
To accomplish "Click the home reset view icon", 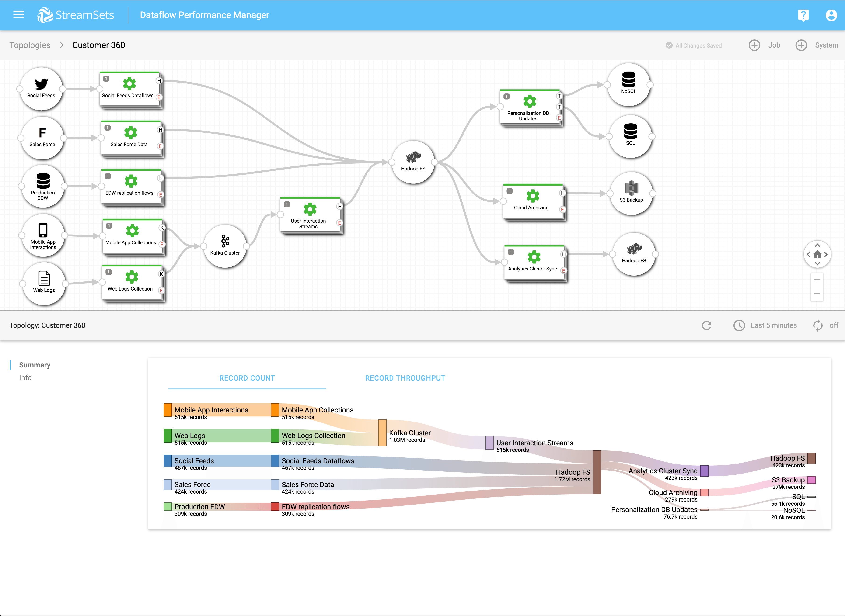I will [x=817, y=254].
